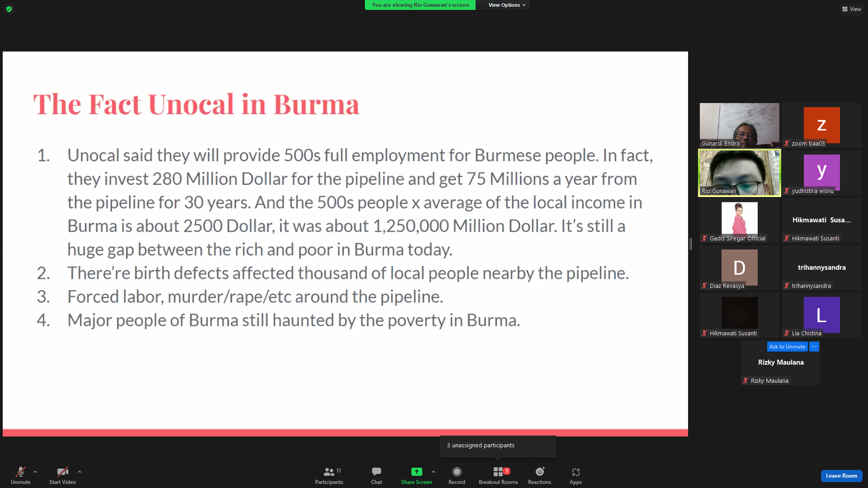Viewport: 868px width, 488px height.
Task: Select the zoom baa03 participant tile
Action: 822,125
